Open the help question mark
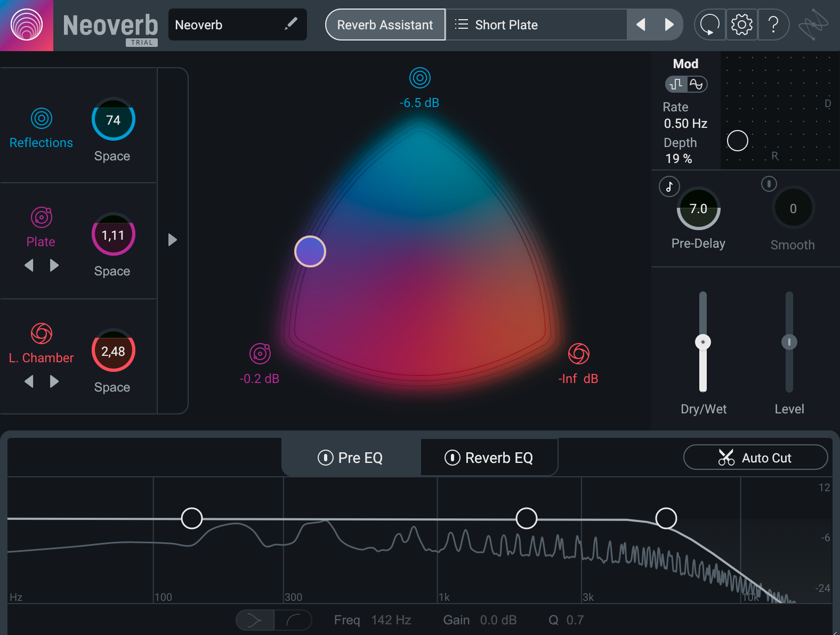840x635 pixels. pos(773,25)
